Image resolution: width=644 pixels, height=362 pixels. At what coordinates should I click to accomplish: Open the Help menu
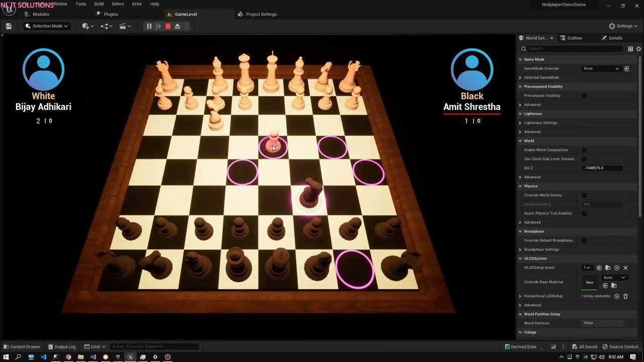[x=154, y=4]
